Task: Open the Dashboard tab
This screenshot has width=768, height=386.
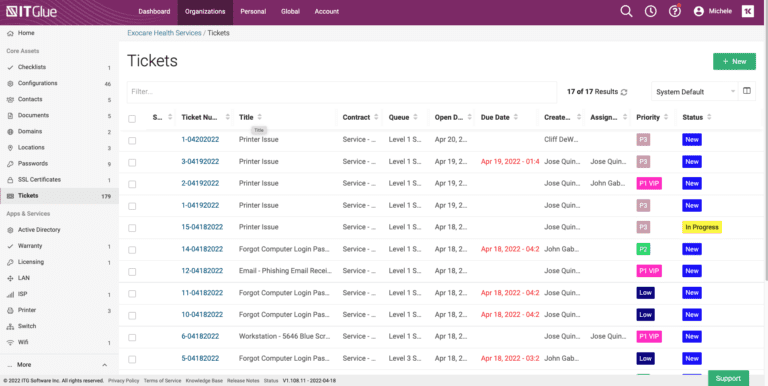Action: tap(154, 11)
